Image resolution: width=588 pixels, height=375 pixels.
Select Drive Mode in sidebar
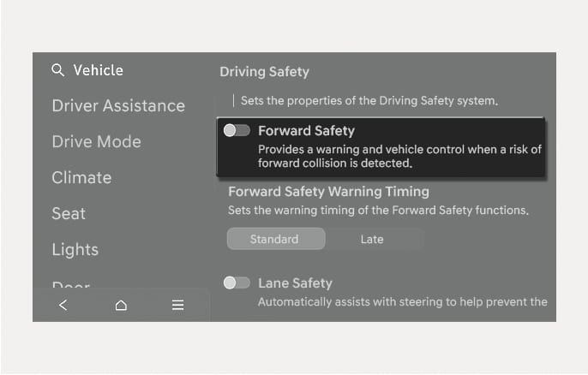coord(96,141)
